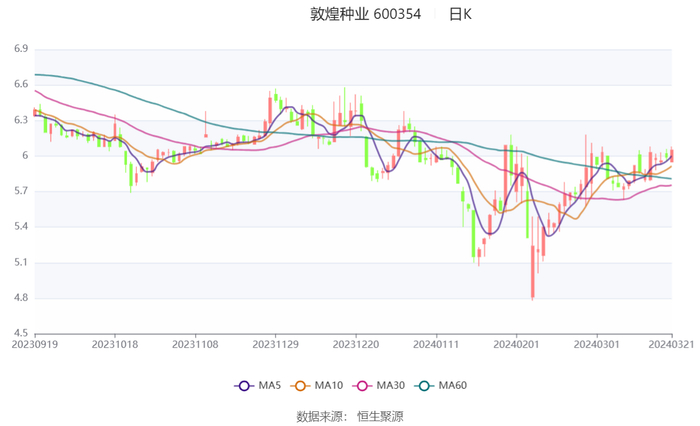This screenshot has width=700, height=426.
Task: Toggle the MA5 series via its text label
Action: tap(270, 385)
